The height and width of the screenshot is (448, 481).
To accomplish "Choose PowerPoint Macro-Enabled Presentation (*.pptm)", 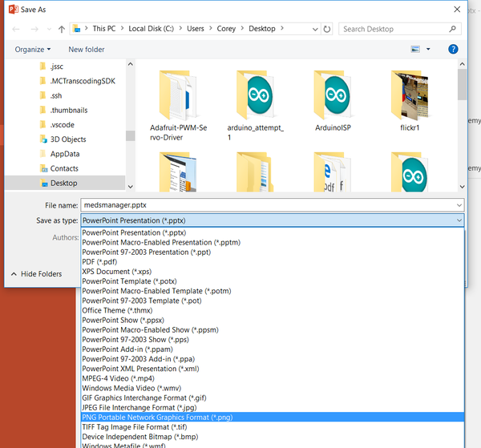I will click(x=273, y=243).
